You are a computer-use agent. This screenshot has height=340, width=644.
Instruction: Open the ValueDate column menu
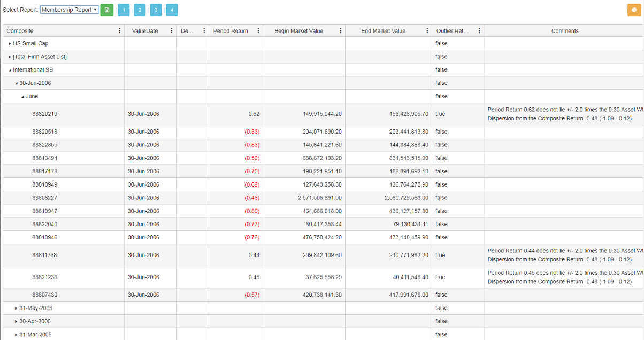click(172, 31)
